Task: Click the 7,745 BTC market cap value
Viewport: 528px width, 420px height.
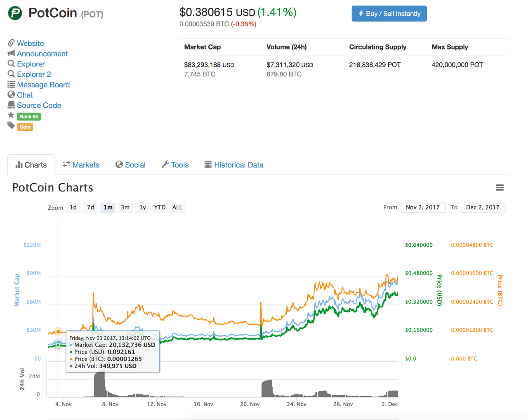Action: 200,74
